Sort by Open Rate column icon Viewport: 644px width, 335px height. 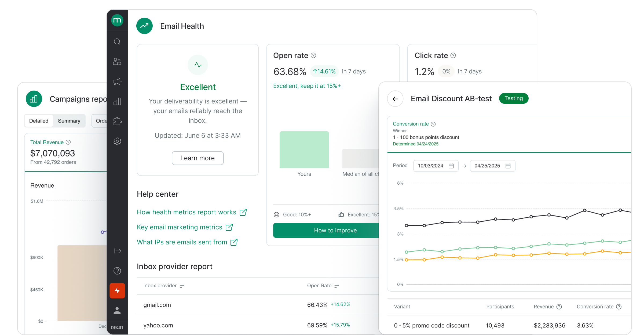coord(337,286)
